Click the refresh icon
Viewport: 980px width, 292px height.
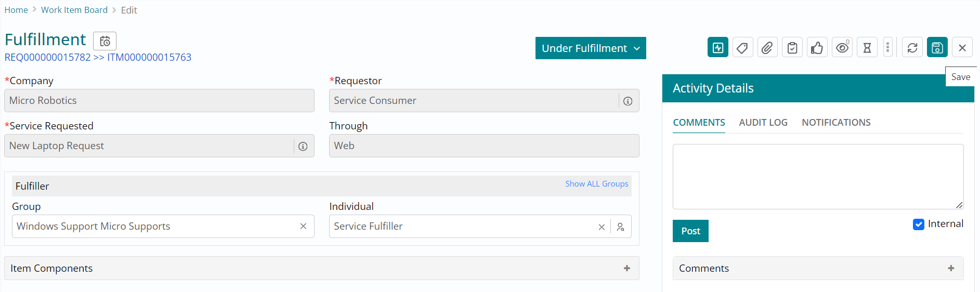click(x=912, y=48)
